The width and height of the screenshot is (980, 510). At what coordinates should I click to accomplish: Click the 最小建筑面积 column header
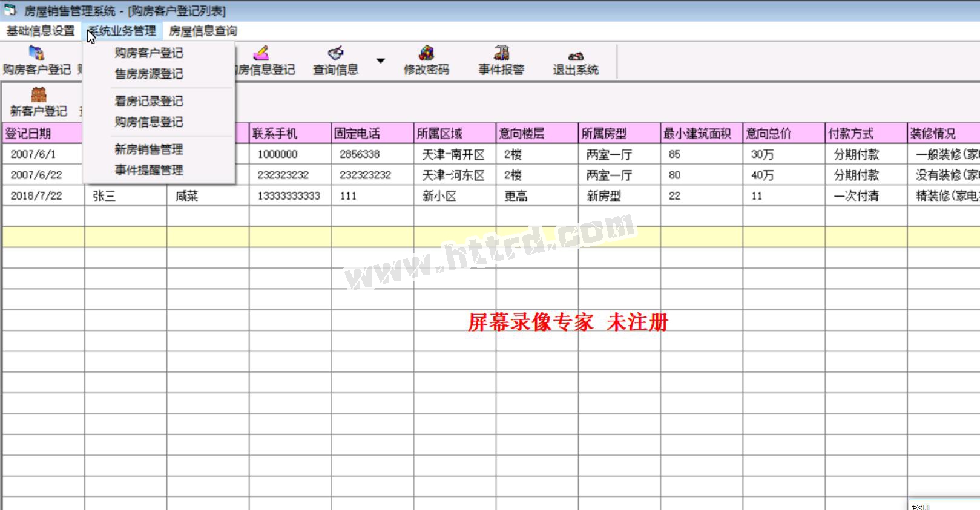[702, 133]
